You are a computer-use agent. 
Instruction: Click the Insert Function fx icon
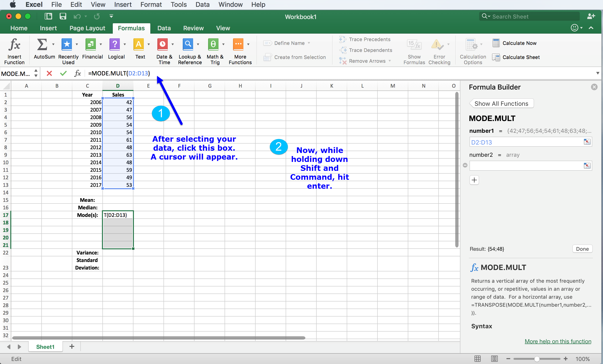tap(14, 45)
